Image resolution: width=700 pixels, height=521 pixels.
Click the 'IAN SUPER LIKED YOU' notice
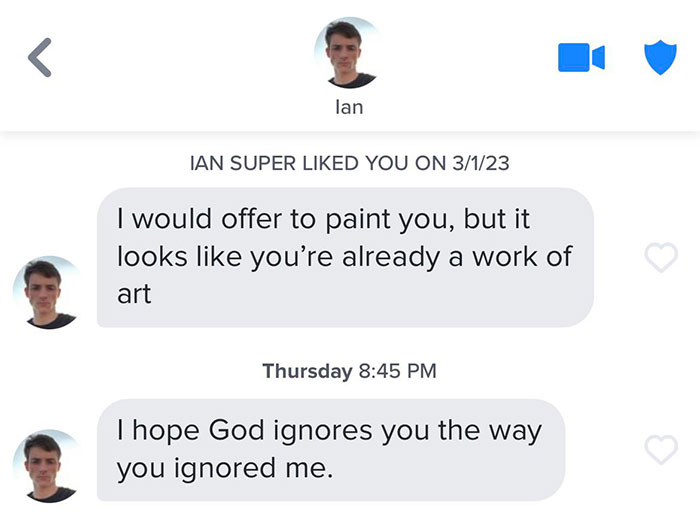349,164
